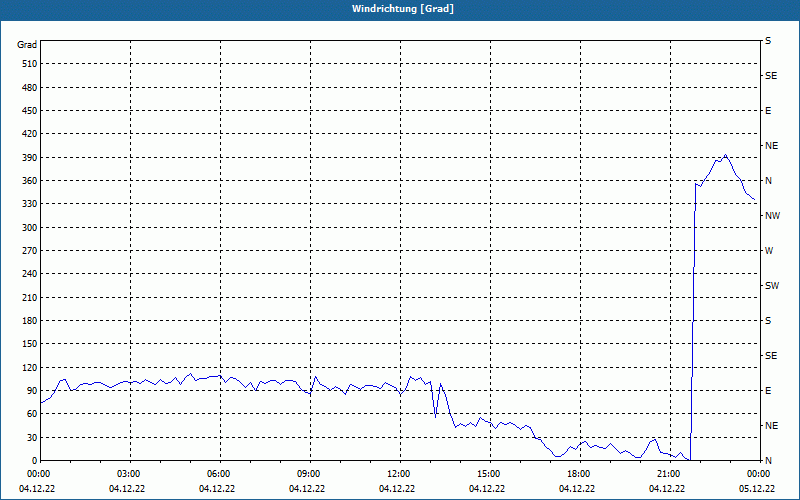Image resolution: width=800 pixels, height=500 pixels.
Task: Click the NW compass label
Action: [772, 216]
